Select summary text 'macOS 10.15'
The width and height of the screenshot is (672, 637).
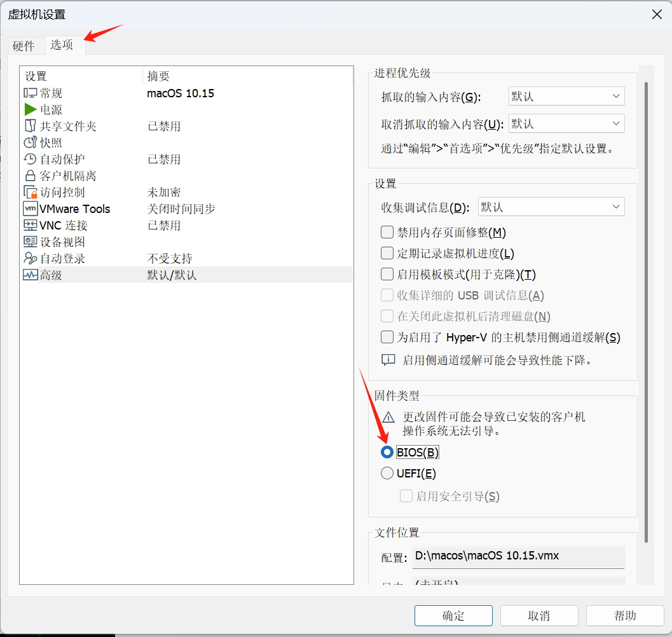tap(181, 93)
